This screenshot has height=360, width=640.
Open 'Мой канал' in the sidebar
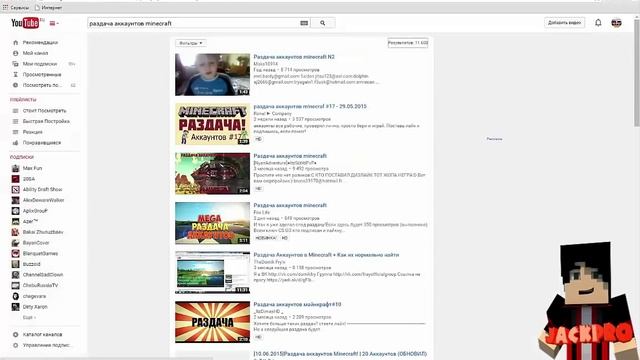[x=36, y=53]
